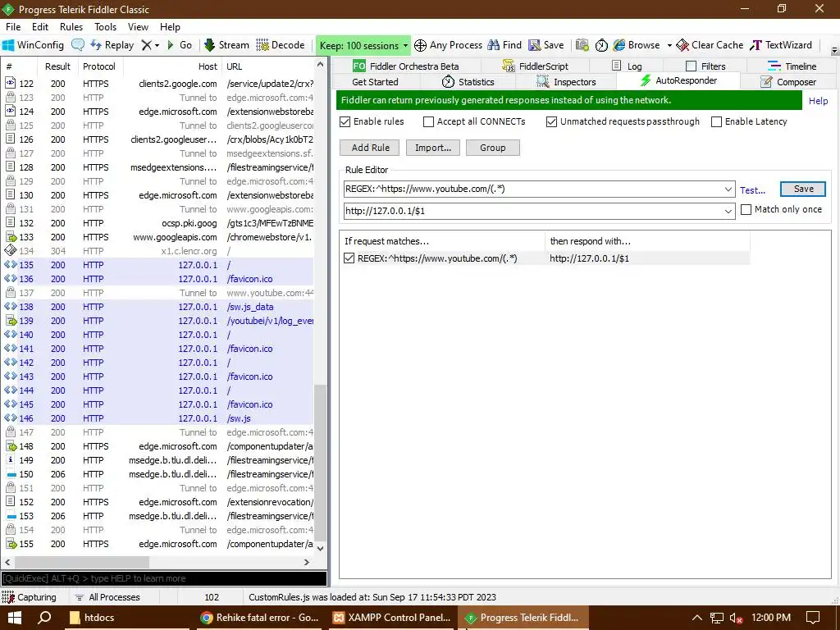Click the session list horizontal scrollbar thumb

(x=81, y=562)
